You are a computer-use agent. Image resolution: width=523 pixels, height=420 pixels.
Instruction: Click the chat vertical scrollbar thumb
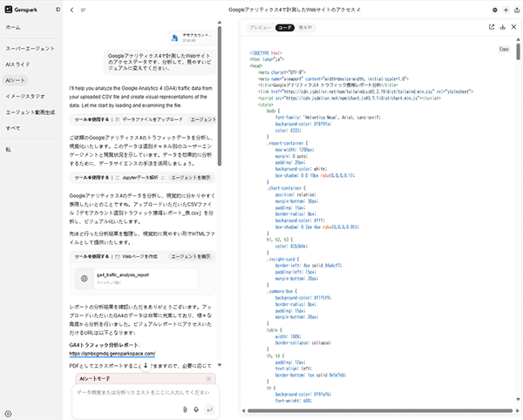[220, 97]
